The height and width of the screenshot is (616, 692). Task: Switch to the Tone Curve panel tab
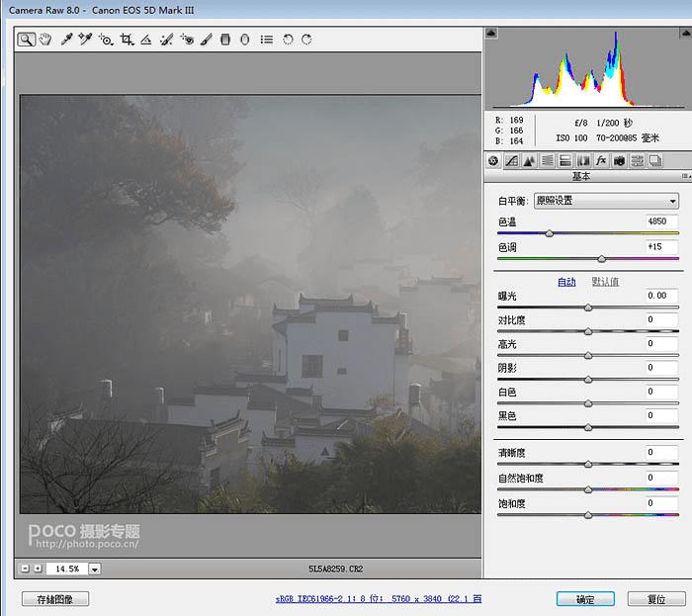pyautogui.click(x=511, y=160)
